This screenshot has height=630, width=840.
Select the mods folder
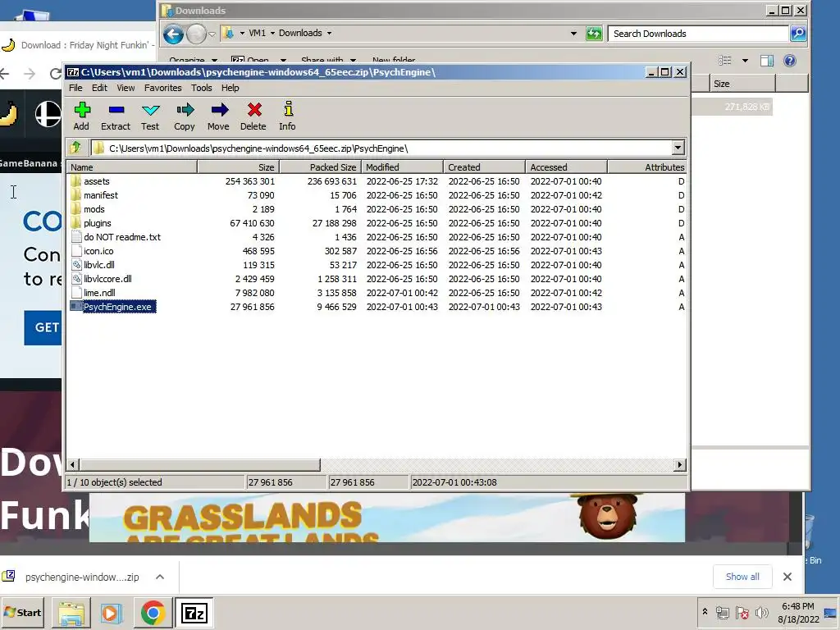pyautogui.click(x=94, y=209)
